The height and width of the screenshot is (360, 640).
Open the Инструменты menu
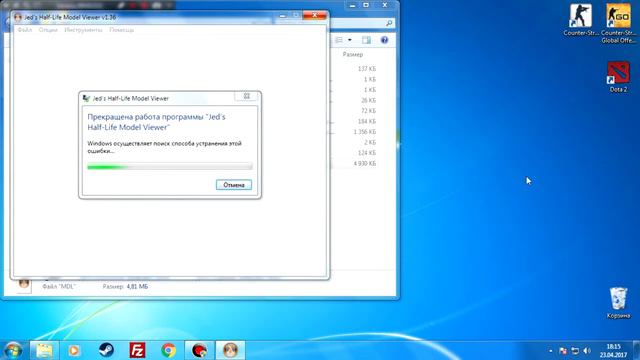pos(83,30)
